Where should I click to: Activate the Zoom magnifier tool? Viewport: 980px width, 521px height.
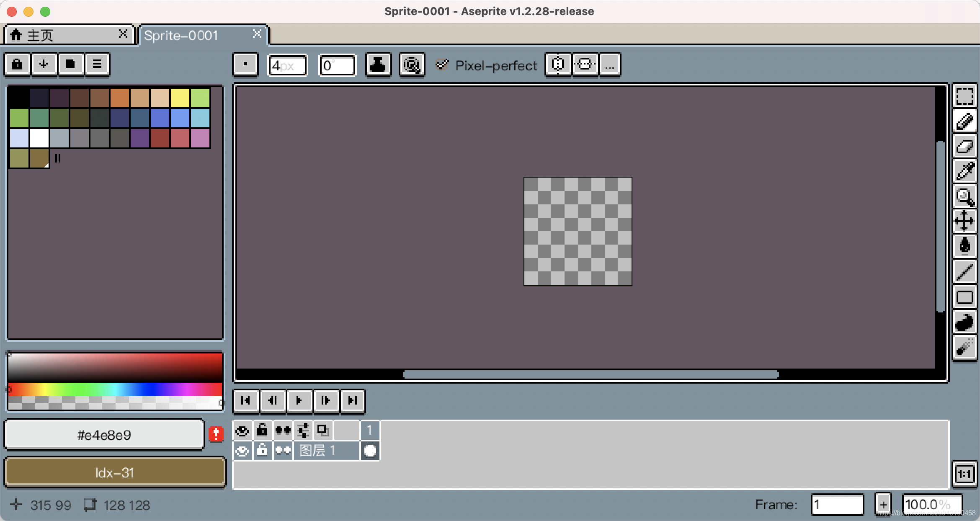click(x=965, y=196)
